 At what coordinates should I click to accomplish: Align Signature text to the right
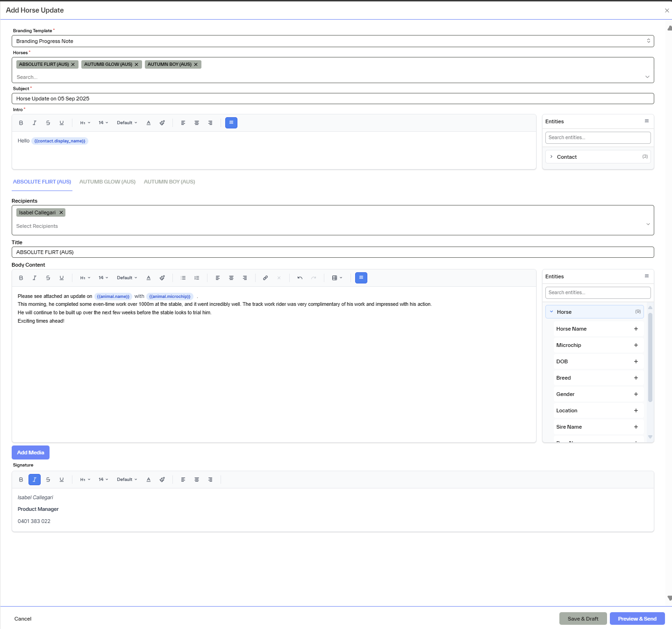210,480
